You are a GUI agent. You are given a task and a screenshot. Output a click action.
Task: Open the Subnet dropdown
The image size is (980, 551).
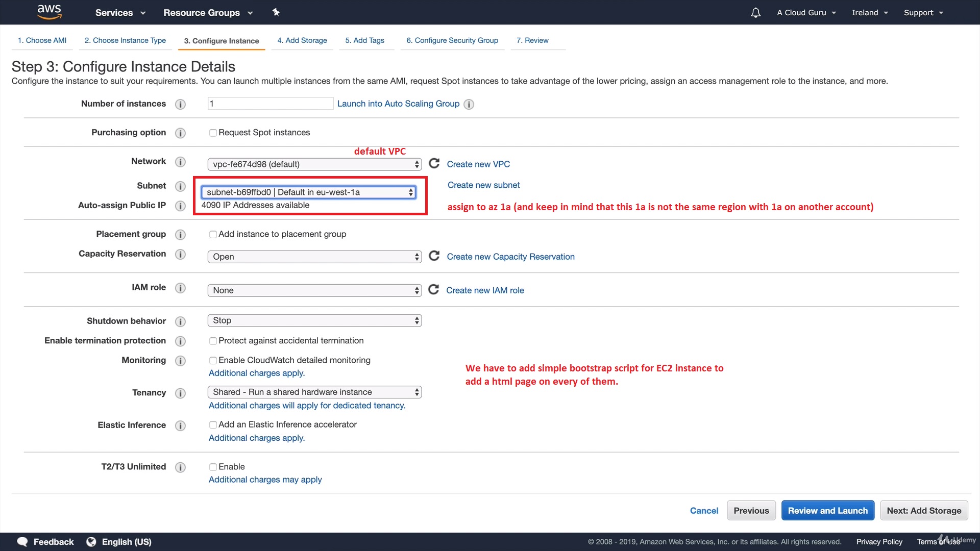309,192
